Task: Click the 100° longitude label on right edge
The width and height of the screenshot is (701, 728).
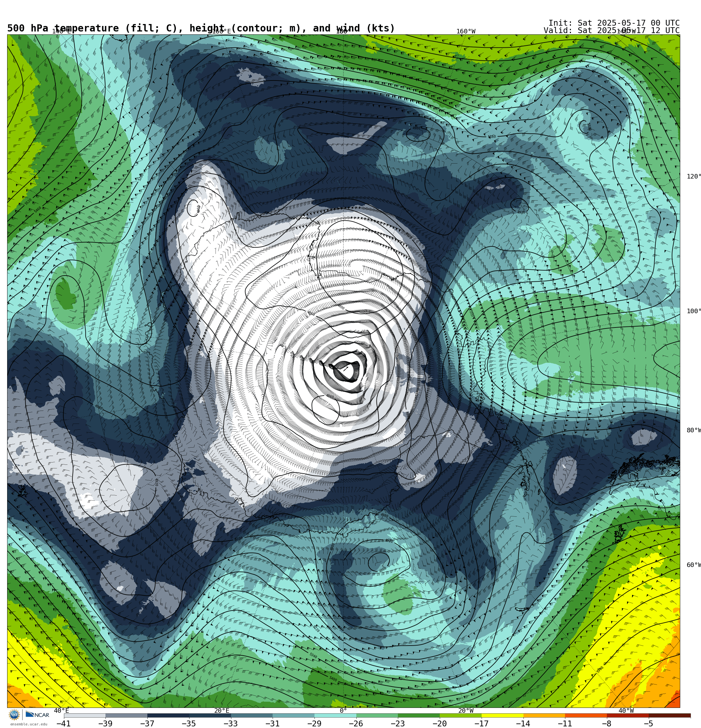Action: coord(694,311)
